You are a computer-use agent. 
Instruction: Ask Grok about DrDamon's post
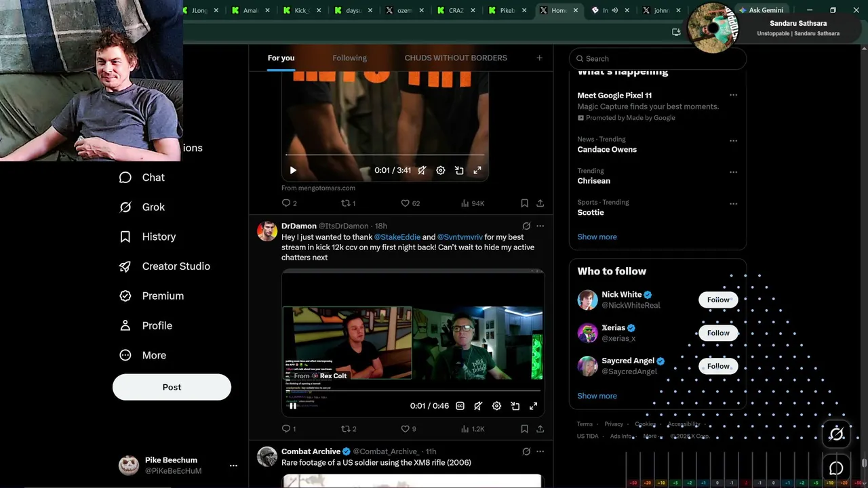526,226
